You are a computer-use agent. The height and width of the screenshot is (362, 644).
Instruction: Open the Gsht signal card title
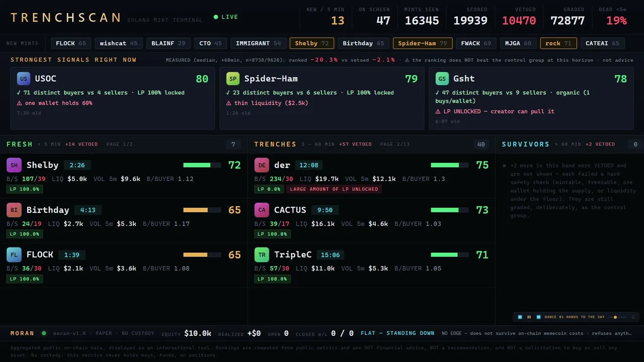[x=464, y=79]
